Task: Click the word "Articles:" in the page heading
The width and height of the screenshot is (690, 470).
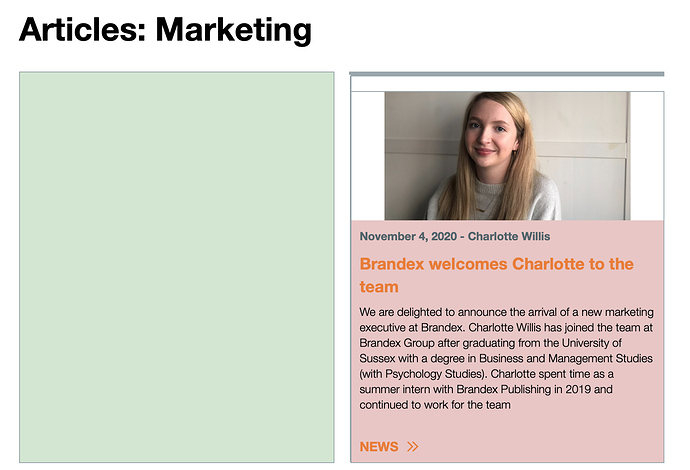Action: coord(82,30)
